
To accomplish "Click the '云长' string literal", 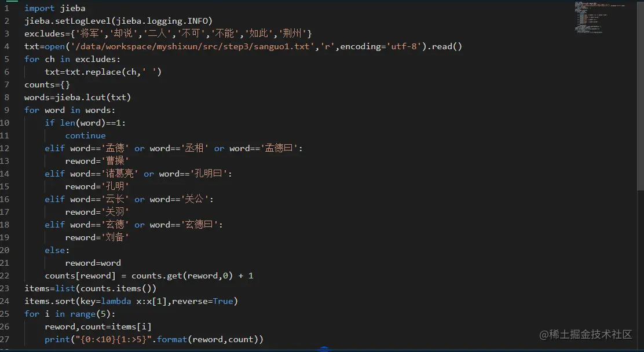I will 115,199.
